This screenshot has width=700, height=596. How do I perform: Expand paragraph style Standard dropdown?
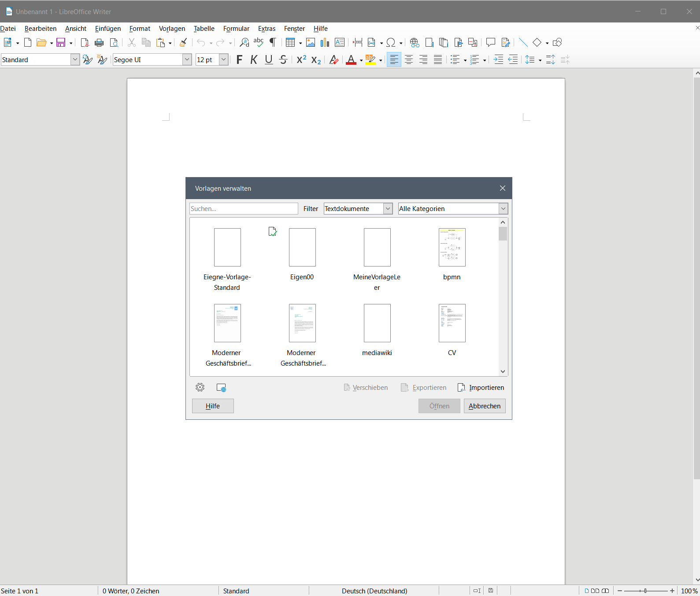[x=75, y=59]
